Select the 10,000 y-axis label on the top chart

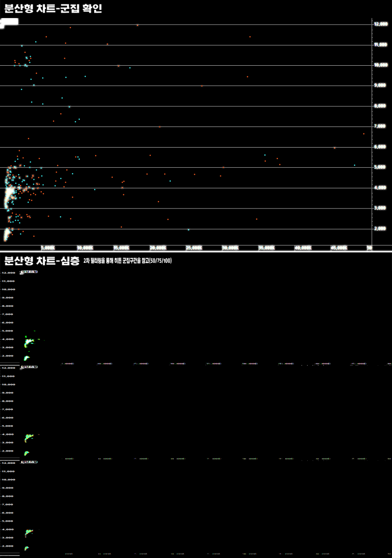pyautogui.click(x=381, y=65)
